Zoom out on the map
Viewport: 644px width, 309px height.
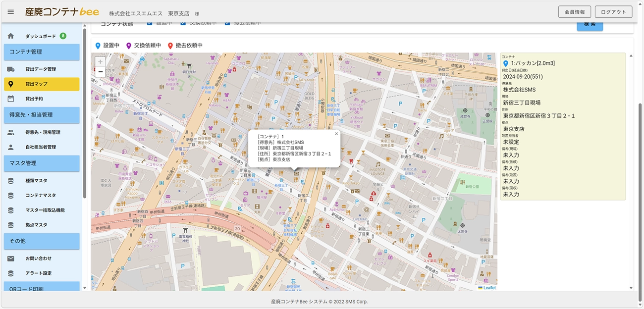(101, 72)
